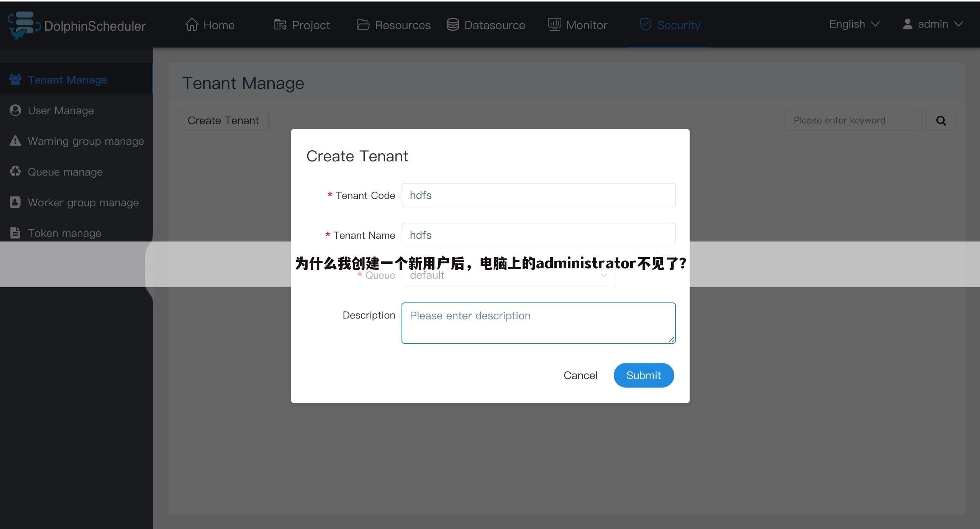Click the Resources folder icon
This screenshot has width=980, height=529.
click(364, 24)
